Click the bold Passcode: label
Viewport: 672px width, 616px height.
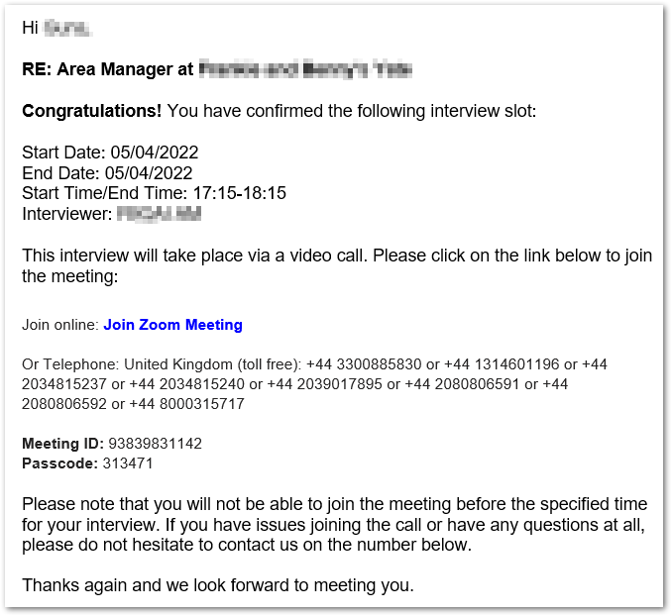[58, 462]
